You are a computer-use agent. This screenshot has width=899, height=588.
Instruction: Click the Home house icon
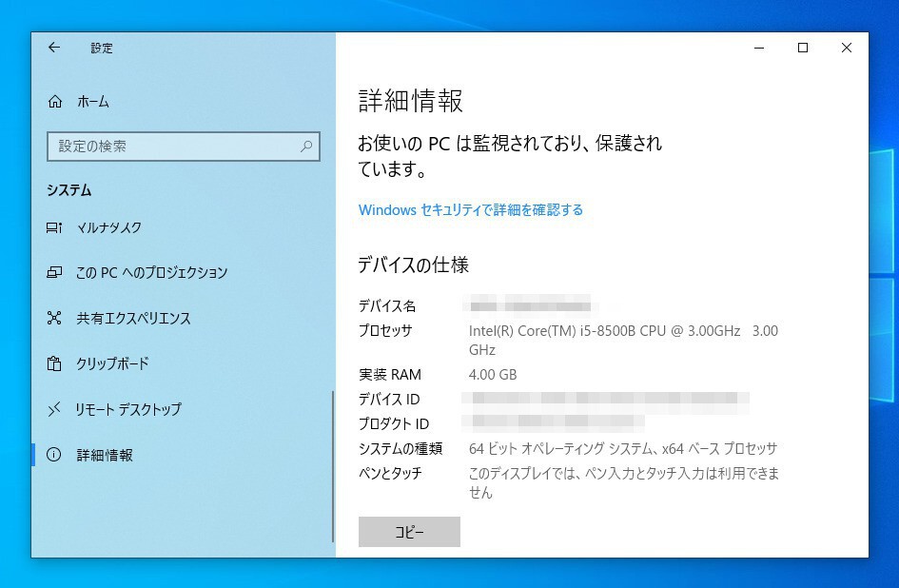click(55, 102)
